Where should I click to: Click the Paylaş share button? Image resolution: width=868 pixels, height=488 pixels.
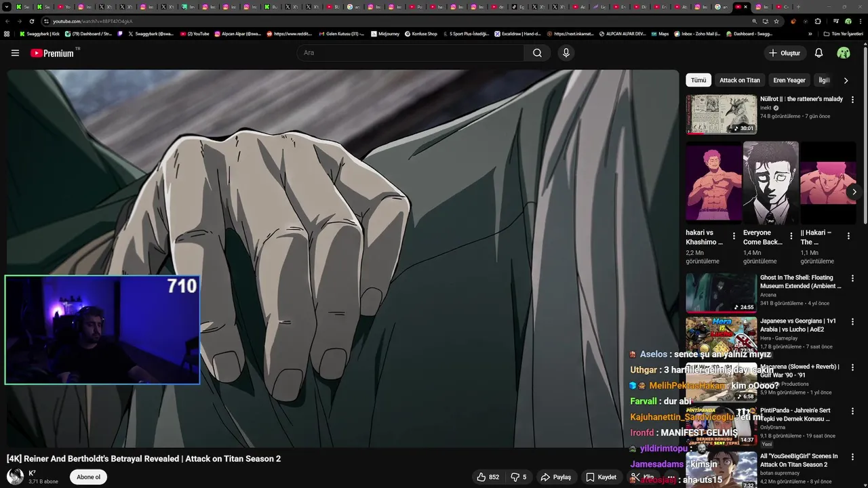point(556,477)
